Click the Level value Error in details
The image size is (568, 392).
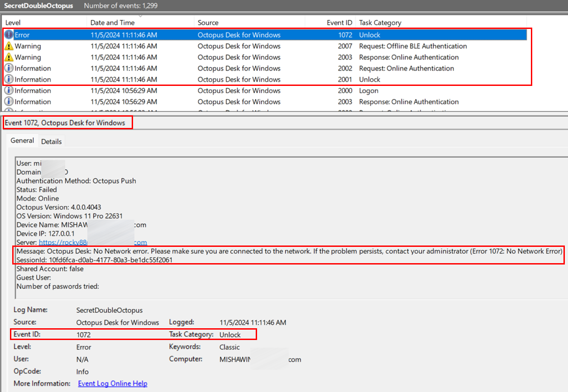[84, 347]
